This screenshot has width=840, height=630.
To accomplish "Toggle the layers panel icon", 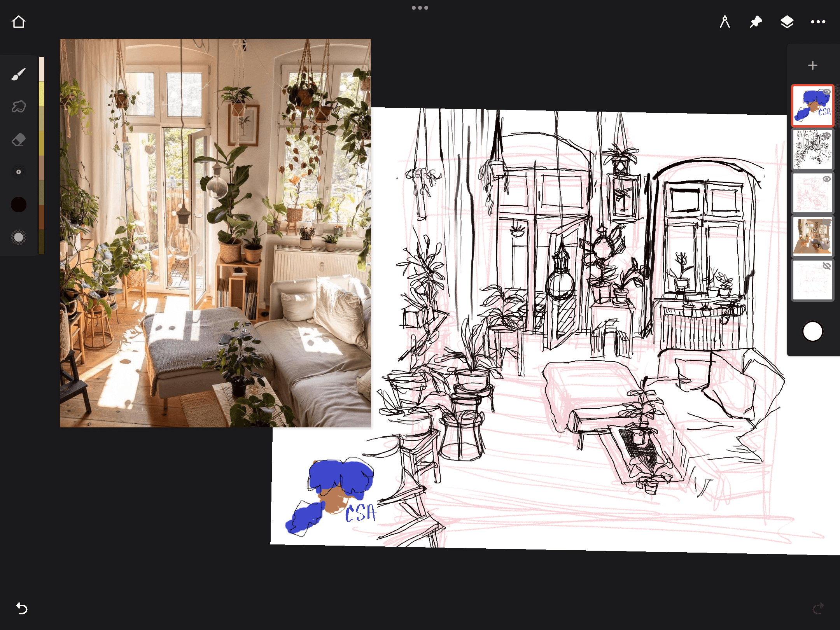I will coord(787,22).
